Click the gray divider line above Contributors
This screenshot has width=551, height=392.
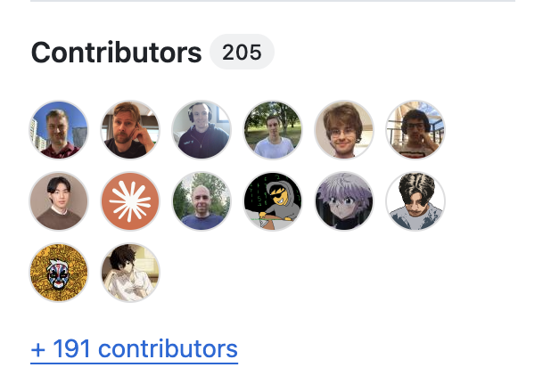pyautogui.click(x=273, y=1)
